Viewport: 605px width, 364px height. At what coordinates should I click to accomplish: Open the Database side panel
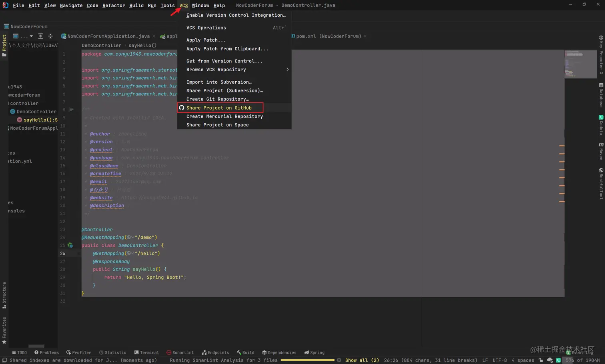601,95
